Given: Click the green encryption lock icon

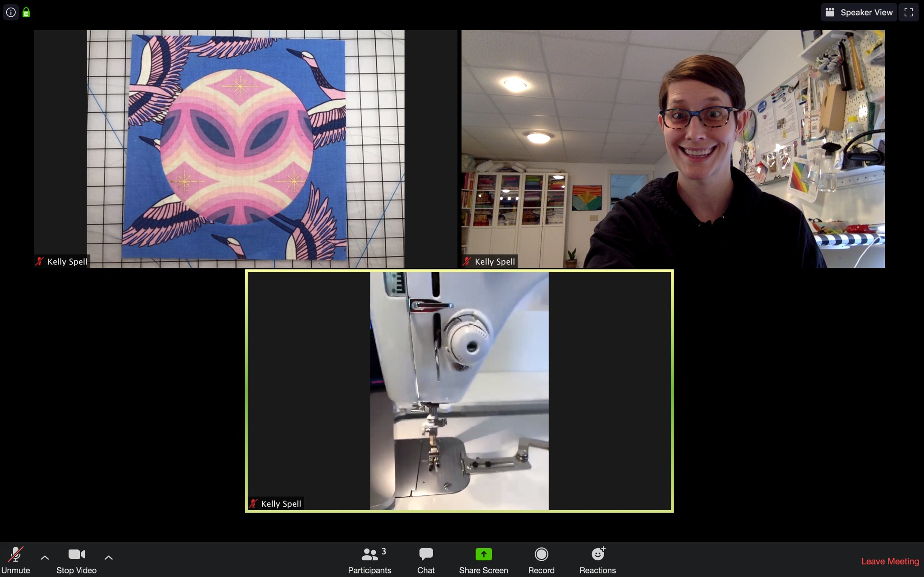Looking at the screenshot, I should 26,13.
